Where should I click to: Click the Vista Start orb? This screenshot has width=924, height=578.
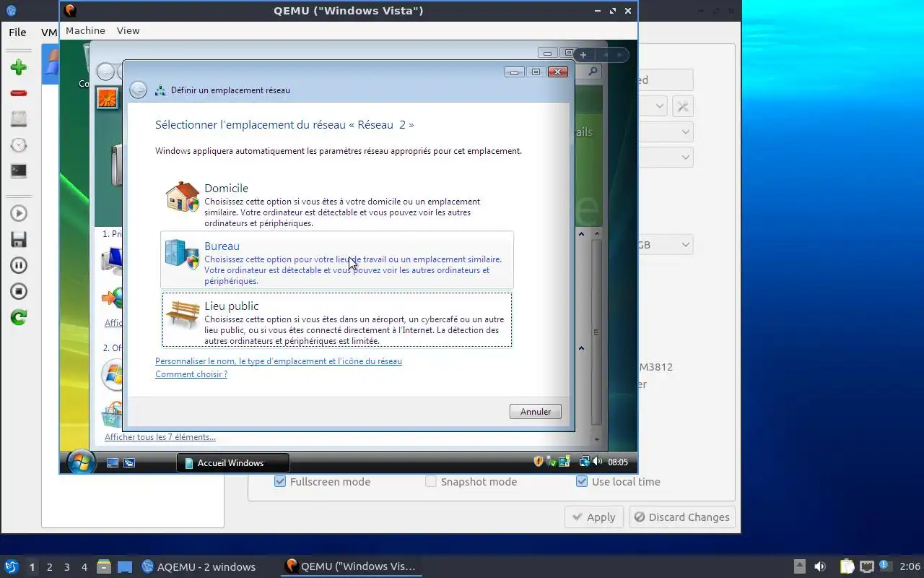(x=81, y=462)
